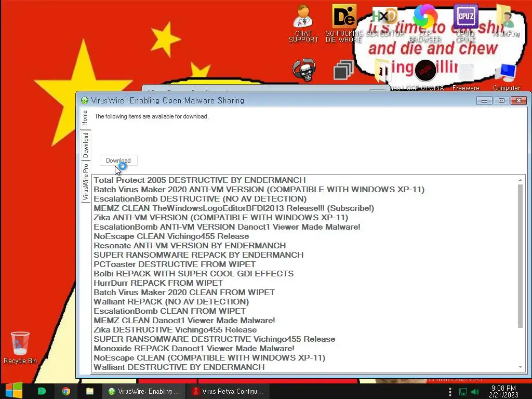The height and width of the screenshot is (399, 532).
Task: Click the list scrollbar down arrow
Action: click(x=520, y=367)
